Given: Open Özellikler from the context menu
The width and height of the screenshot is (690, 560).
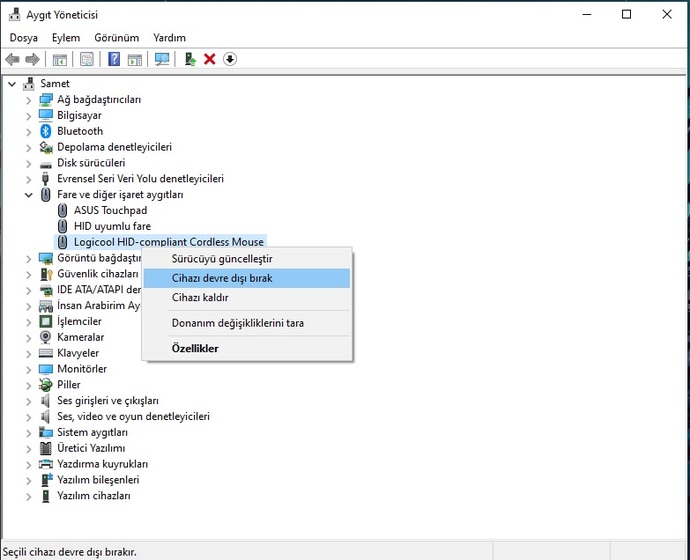Looking at the screenshot, I should (247, 348).
